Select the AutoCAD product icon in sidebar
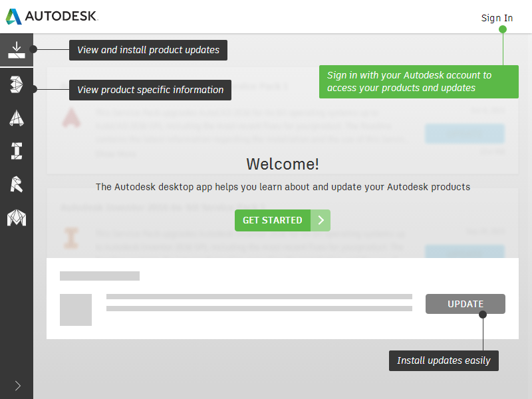 16,118
